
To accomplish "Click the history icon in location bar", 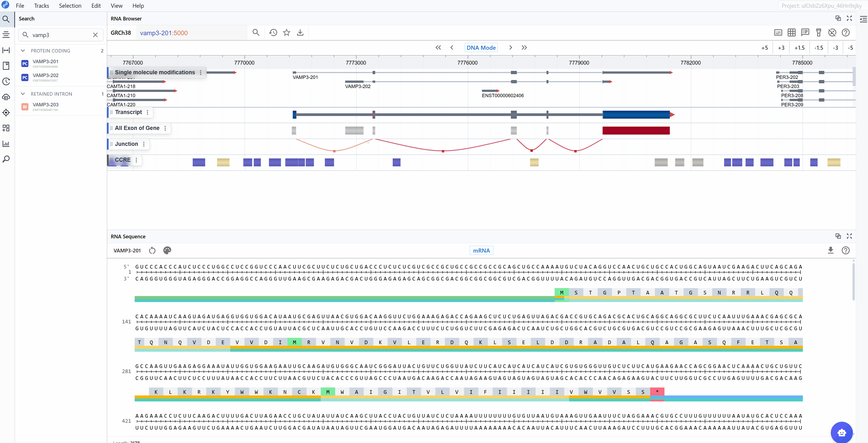I will pyautogui.click(x=273, y=33).
